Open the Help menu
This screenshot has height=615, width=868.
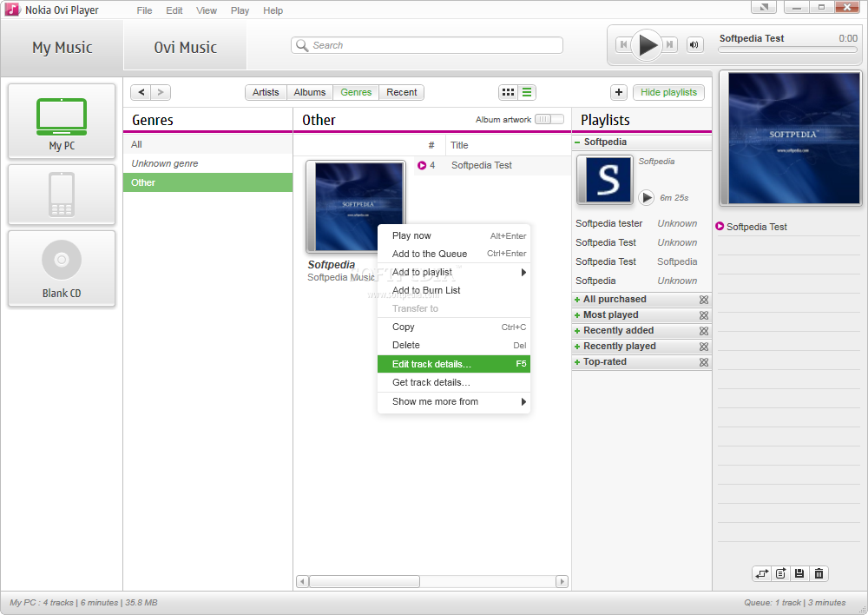pos(273,10)
